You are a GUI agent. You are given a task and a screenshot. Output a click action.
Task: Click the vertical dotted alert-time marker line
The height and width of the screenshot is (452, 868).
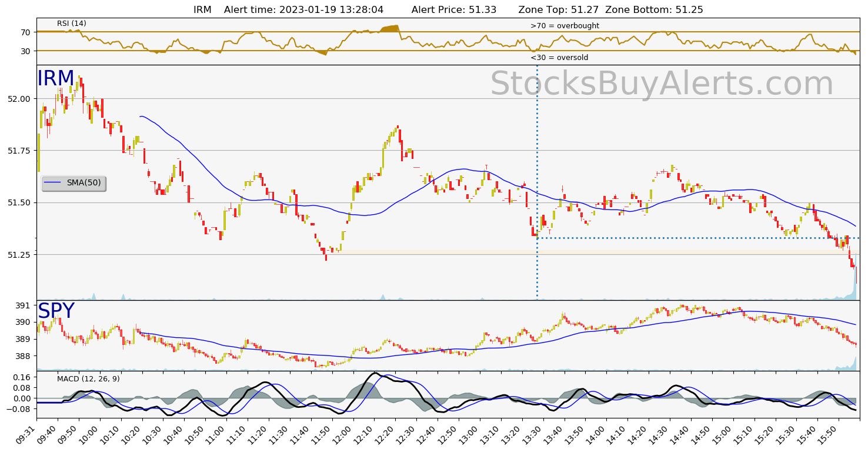click(537, 182)
